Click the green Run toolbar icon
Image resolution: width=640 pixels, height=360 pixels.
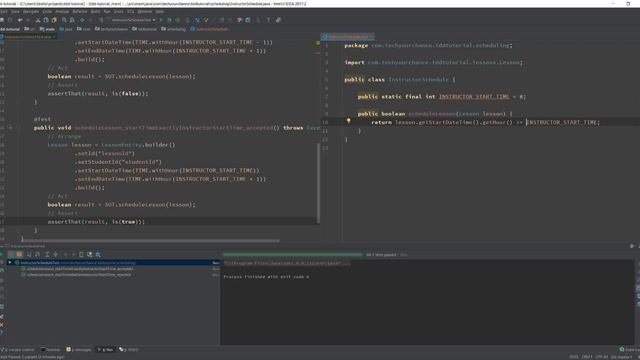[x=161, y=20]
